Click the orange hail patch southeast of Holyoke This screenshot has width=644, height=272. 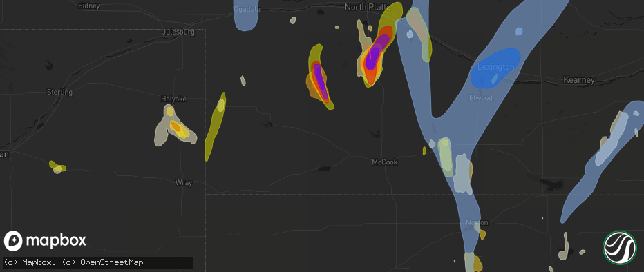(x=176, y=127)
